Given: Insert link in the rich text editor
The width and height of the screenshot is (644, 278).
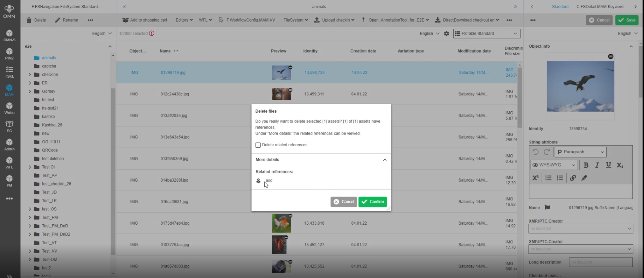Looking at the screenshot, I should pyautogui.click(x=573, y=178).
